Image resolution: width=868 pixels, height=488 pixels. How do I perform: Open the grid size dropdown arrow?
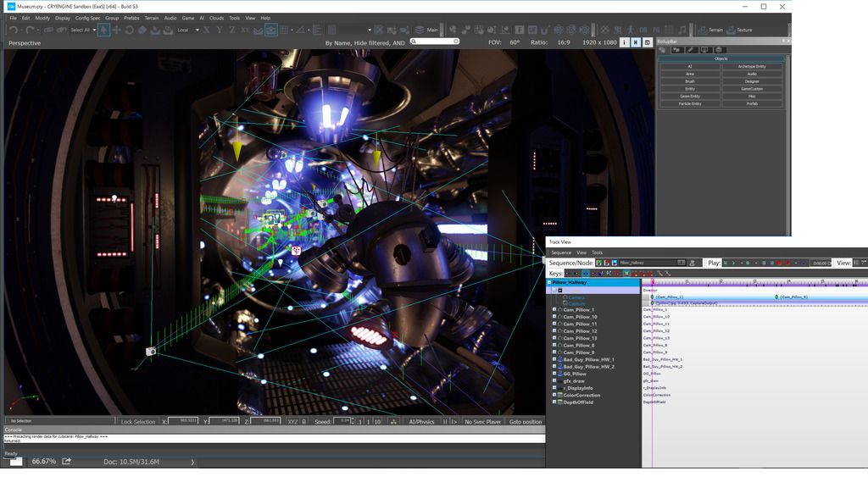[x=292, y=30]
